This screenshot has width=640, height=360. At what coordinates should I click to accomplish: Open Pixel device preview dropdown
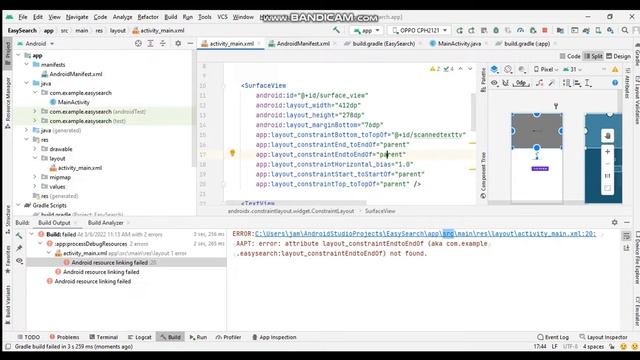click(x=546, y=69)
